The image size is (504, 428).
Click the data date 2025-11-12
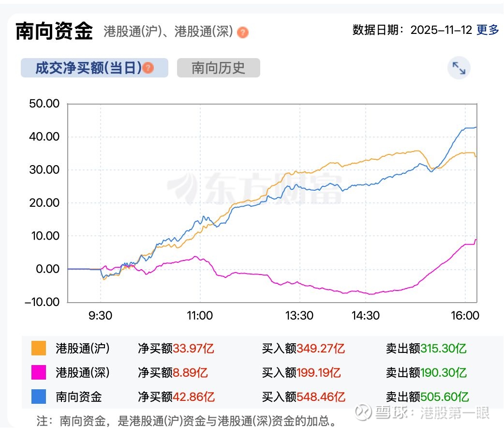click(441, 30)
